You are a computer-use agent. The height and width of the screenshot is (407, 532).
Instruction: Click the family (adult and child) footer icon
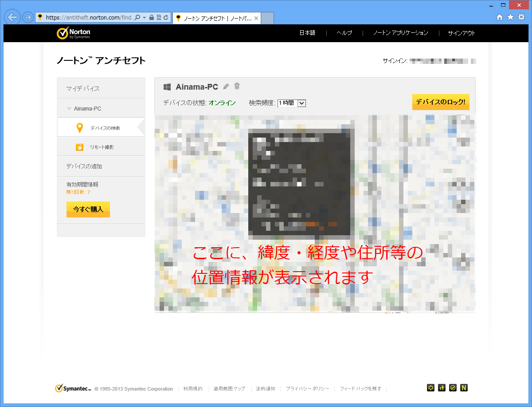[442, 388]
